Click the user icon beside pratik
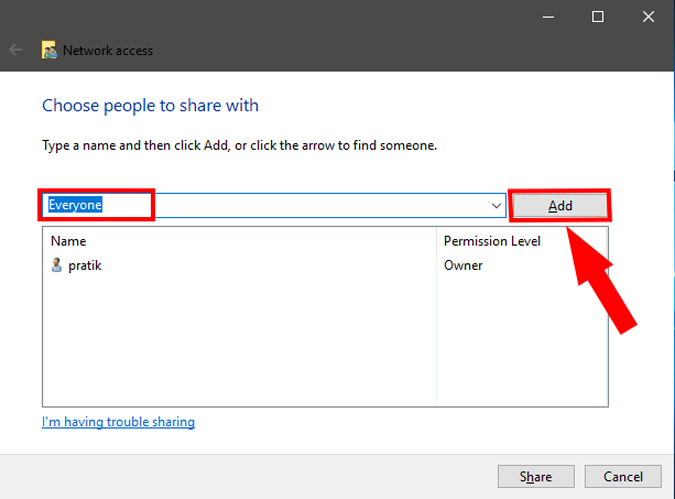 (56, 266)
